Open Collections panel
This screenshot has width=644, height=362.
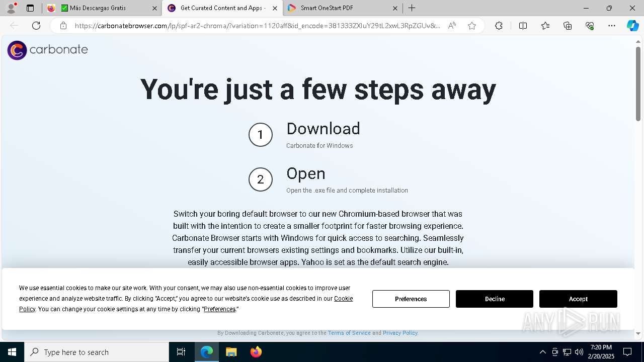[x=568, y=26]
